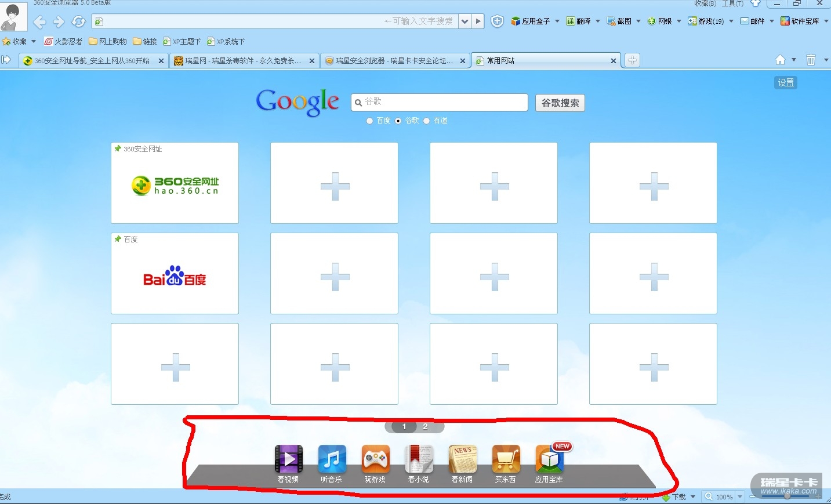The height and width of the screenshot is (504, 831).
Task: Go to page 2 of tiles
Action: [425, 427]
